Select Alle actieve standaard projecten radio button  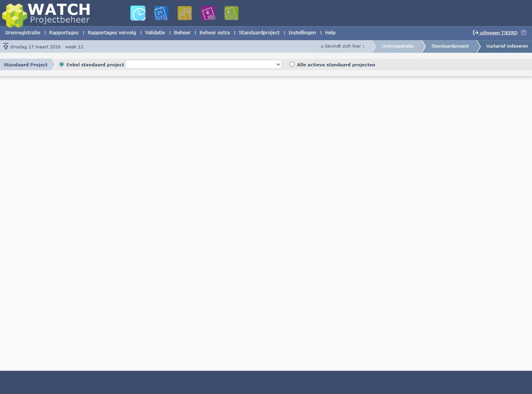[x=292, y=64]
